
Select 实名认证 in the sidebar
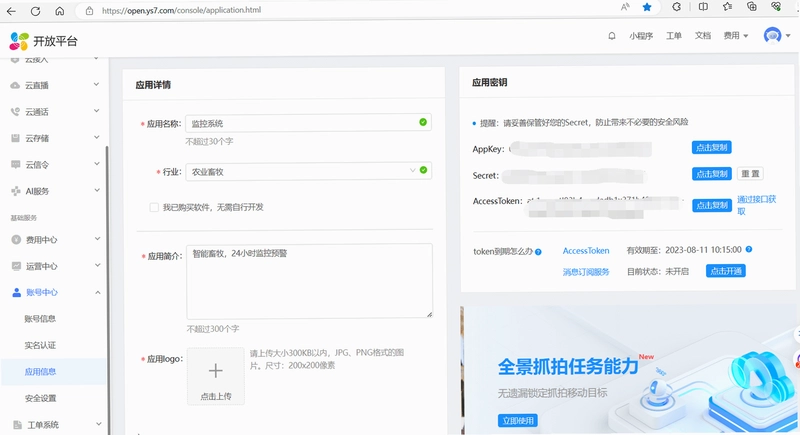point(40,345)
